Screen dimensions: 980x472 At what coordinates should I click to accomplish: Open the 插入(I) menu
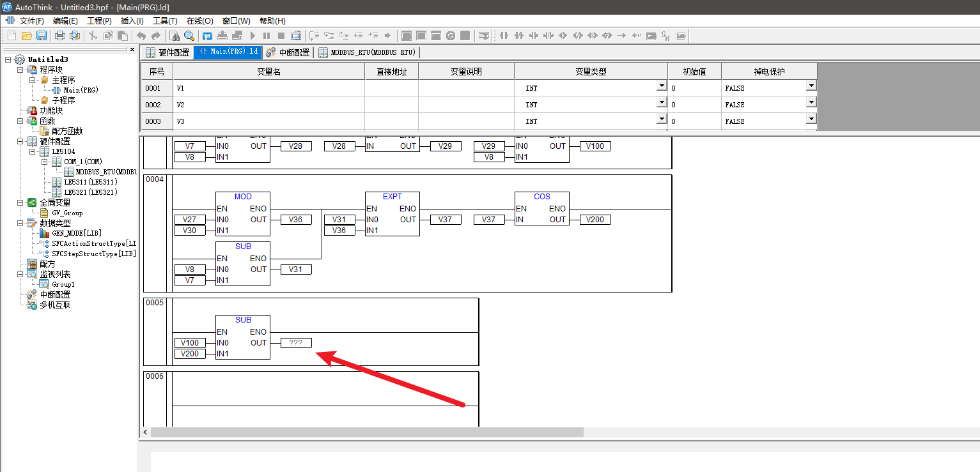click(132, 21)
